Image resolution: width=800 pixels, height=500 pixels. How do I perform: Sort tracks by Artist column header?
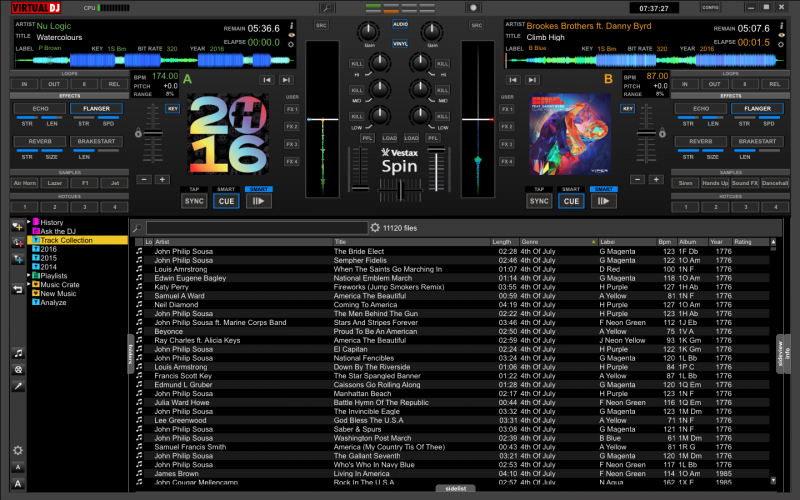(x=243, y=242)
